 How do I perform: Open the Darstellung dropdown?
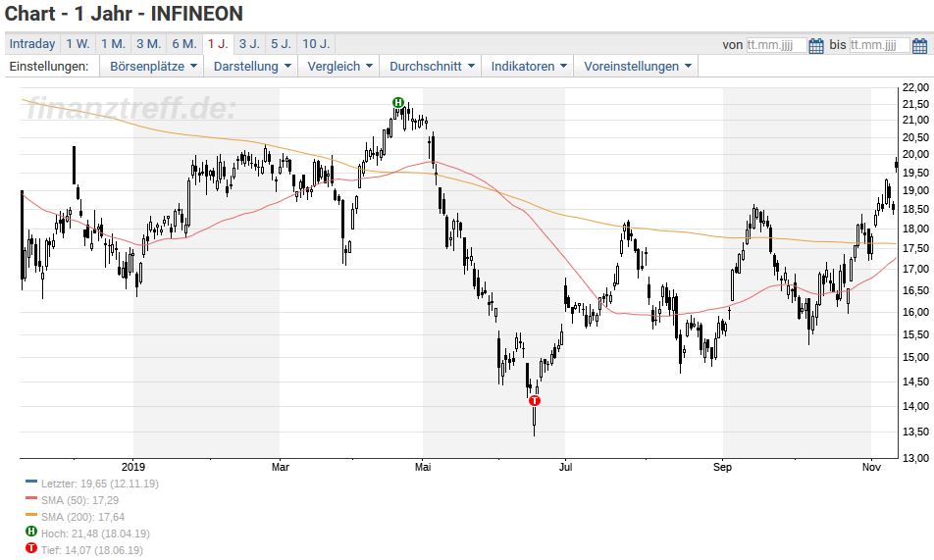[252, 66]
